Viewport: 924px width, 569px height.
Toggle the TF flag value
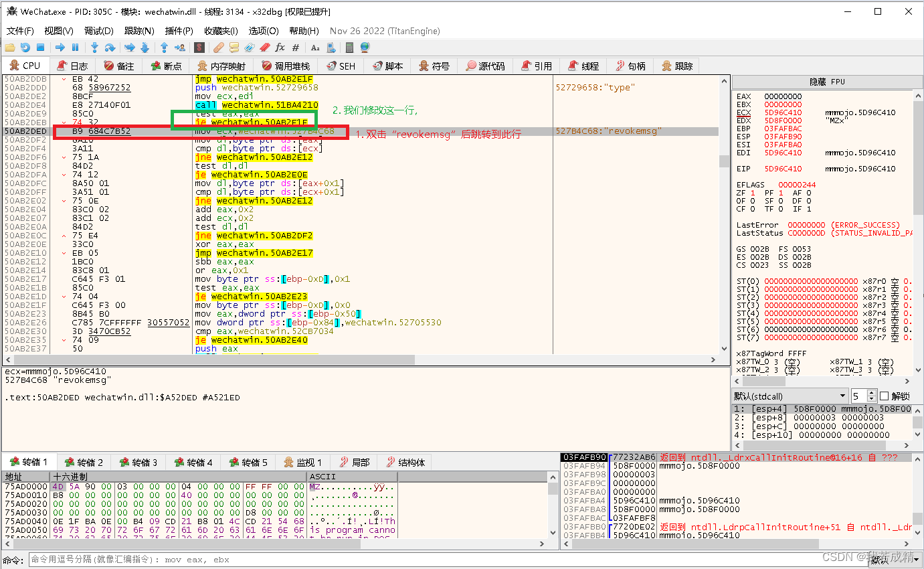780,209
